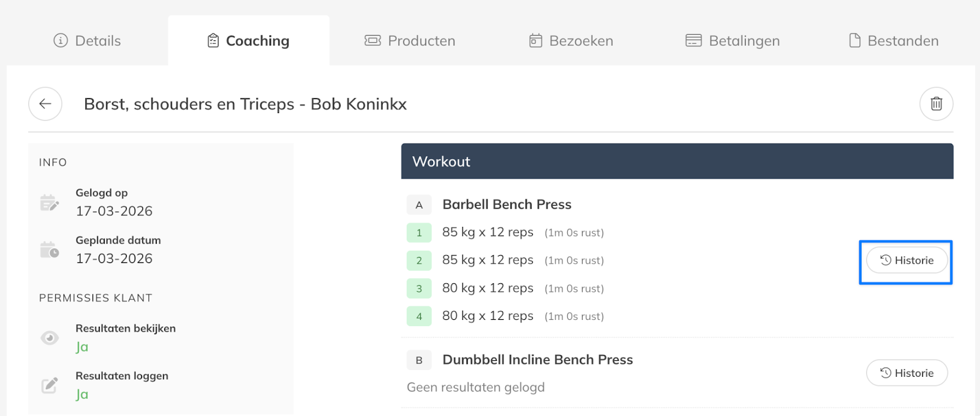Select set 1 badge of Barbell Bench Press

click(419, 233)
